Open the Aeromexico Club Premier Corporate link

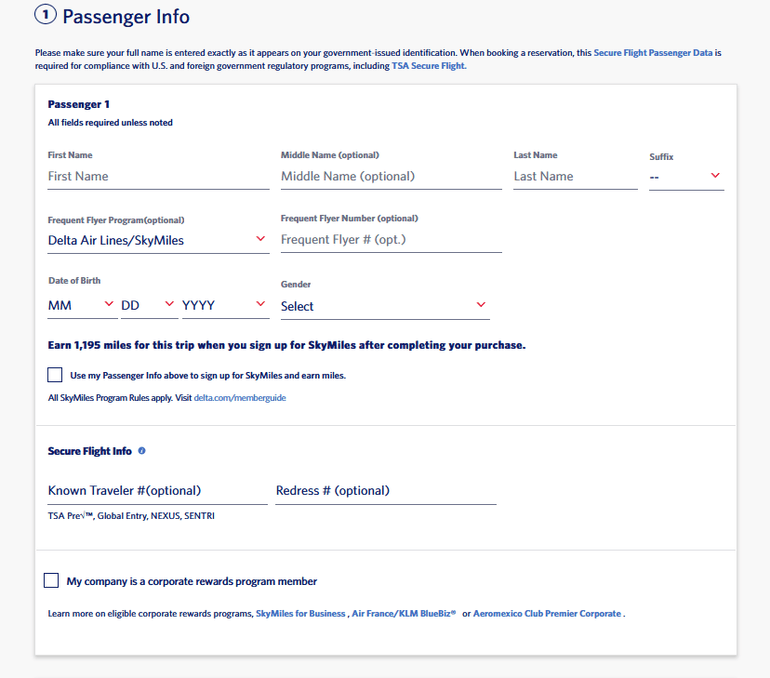pyautogui.click(x=547, y=614)
